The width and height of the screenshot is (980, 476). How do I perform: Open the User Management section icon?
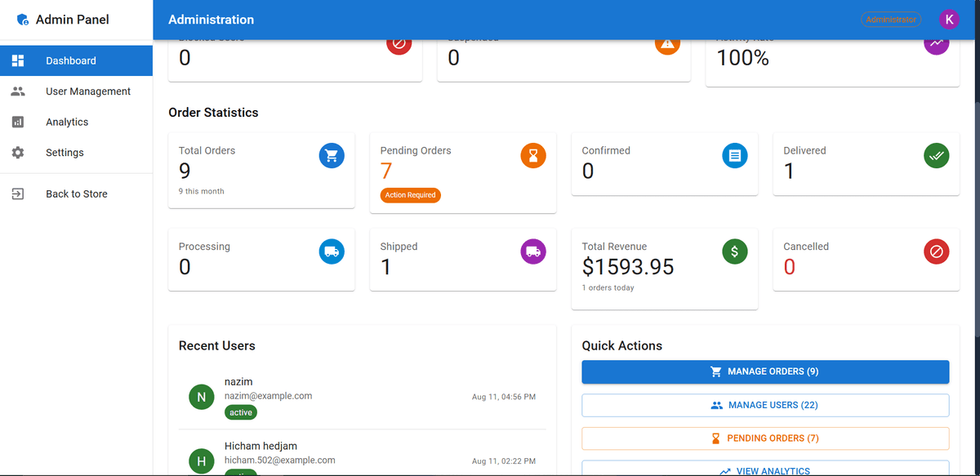tap(18, 91)
